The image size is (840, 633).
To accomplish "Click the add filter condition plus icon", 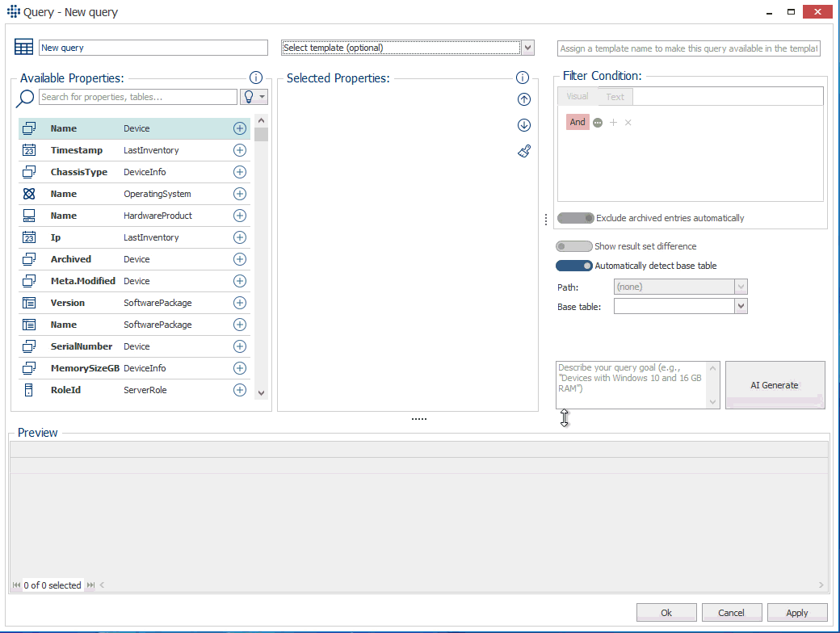I will coord(613,123).
